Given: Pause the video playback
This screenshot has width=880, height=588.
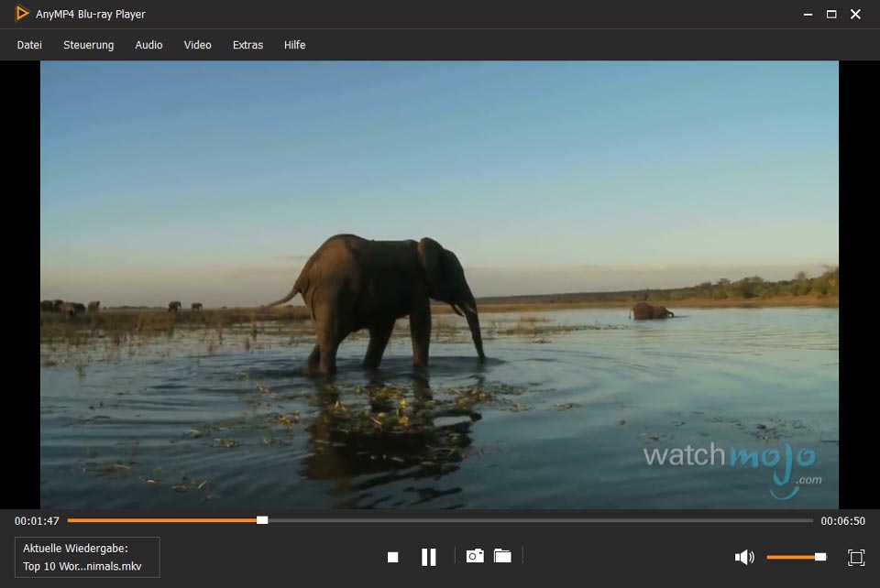Looking at the screenshot, I should 429,557.
